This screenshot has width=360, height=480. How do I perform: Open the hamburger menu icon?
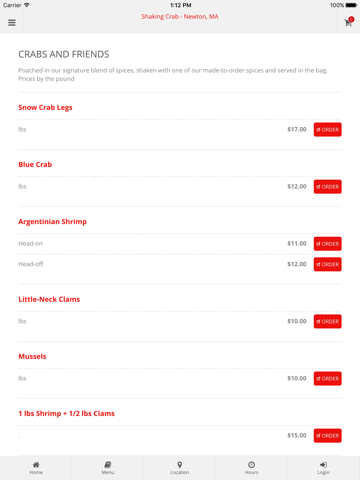point(12,23)
